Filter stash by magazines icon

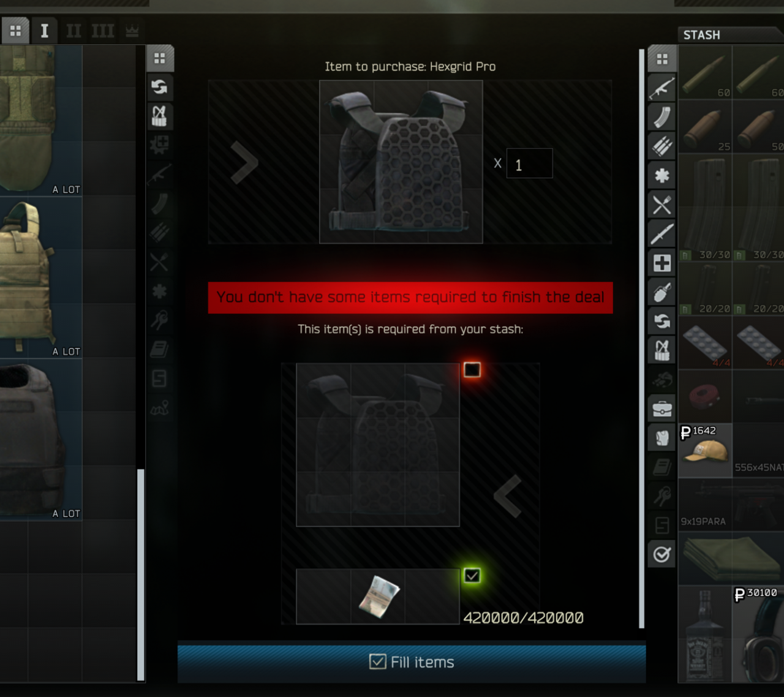(x=661, y=117)
